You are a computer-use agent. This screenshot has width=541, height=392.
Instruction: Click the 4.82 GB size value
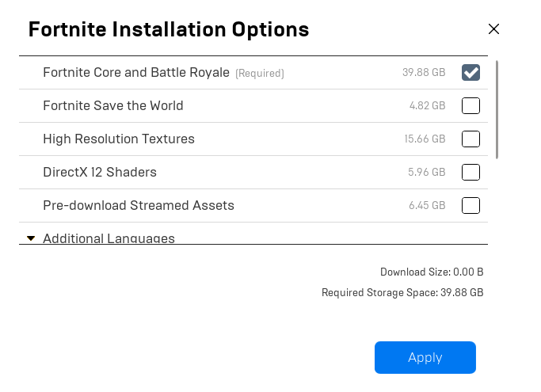[x=427, y=106]
